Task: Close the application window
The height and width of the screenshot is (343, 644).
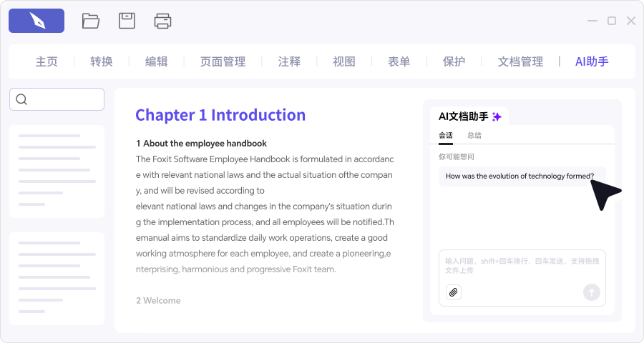Action: 631,21
